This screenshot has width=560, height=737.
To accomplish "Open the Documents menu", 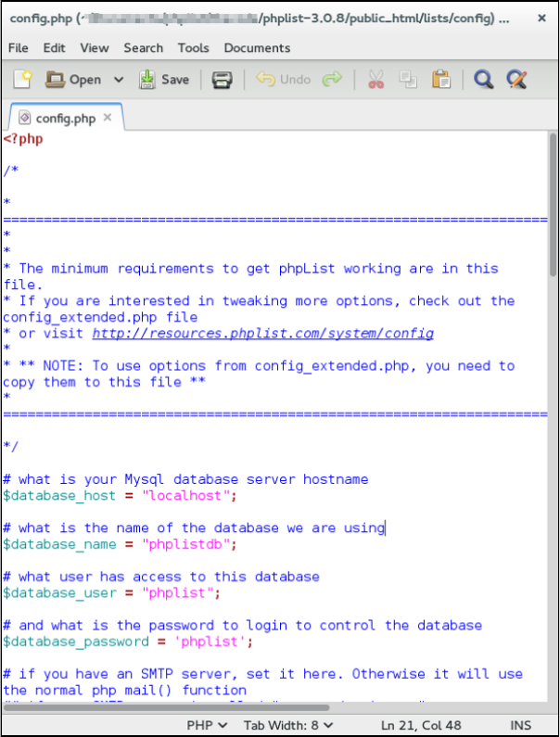I will pos(257,48).
